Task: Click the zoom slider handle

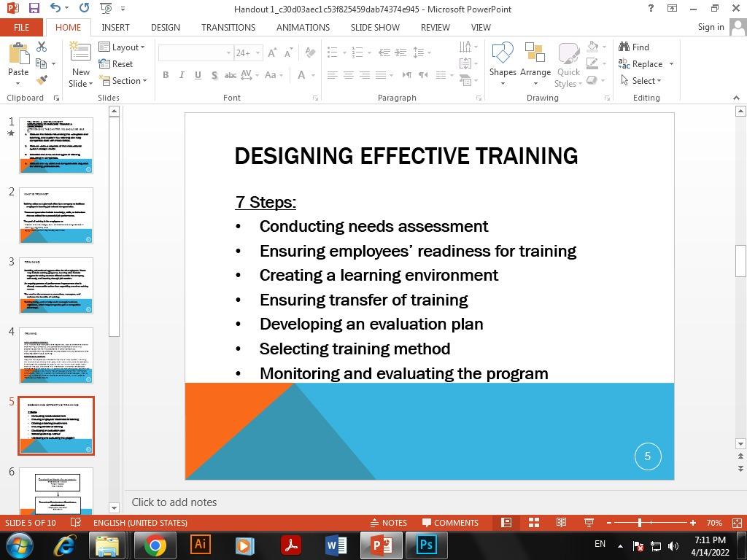Action: pyautogui.click(x=640, y=523)
